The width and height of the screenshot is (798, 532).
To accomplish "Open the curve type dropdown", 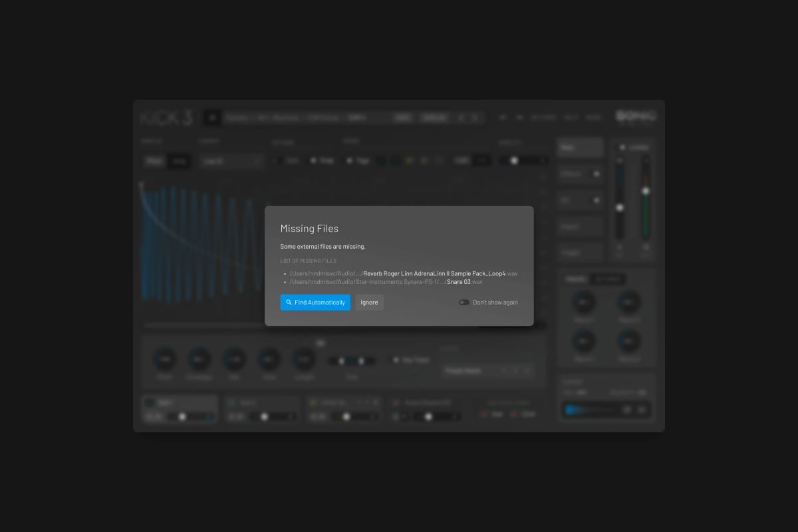I will click(x=231, y=161).
